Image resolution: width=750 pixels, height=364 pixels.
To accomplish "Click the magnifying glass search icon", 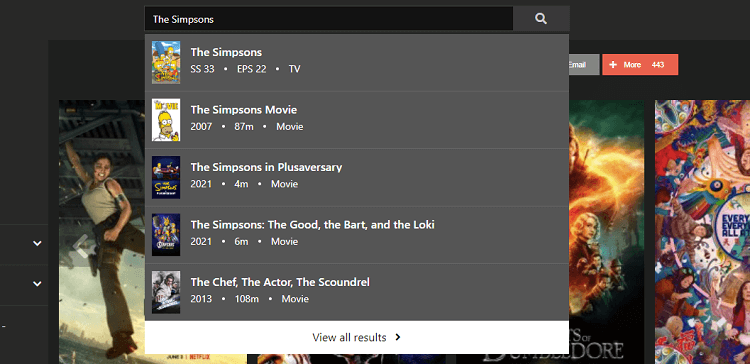I will coord(541,19).
